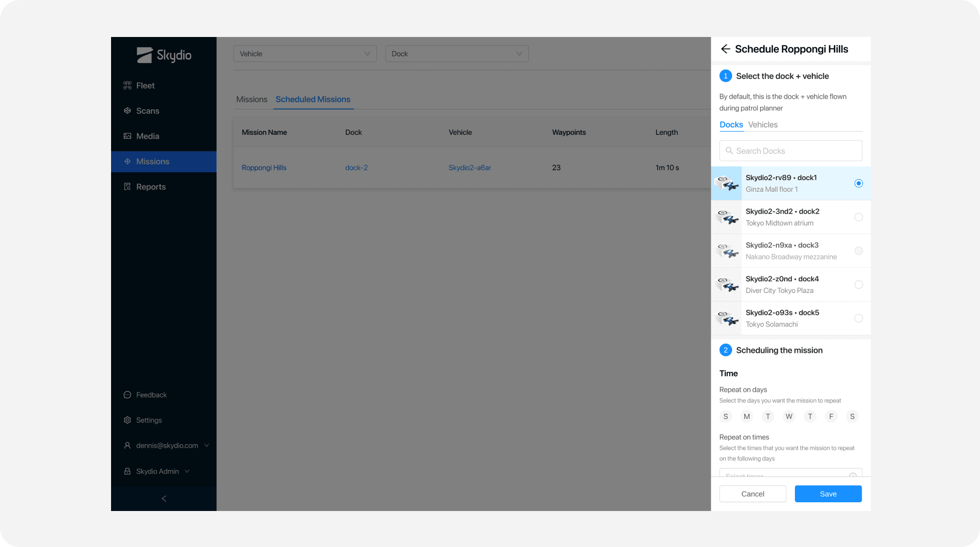Open the Skydio2-a6ar vehicle link
This screenshot has width=980, height=547.
[470, 167]
